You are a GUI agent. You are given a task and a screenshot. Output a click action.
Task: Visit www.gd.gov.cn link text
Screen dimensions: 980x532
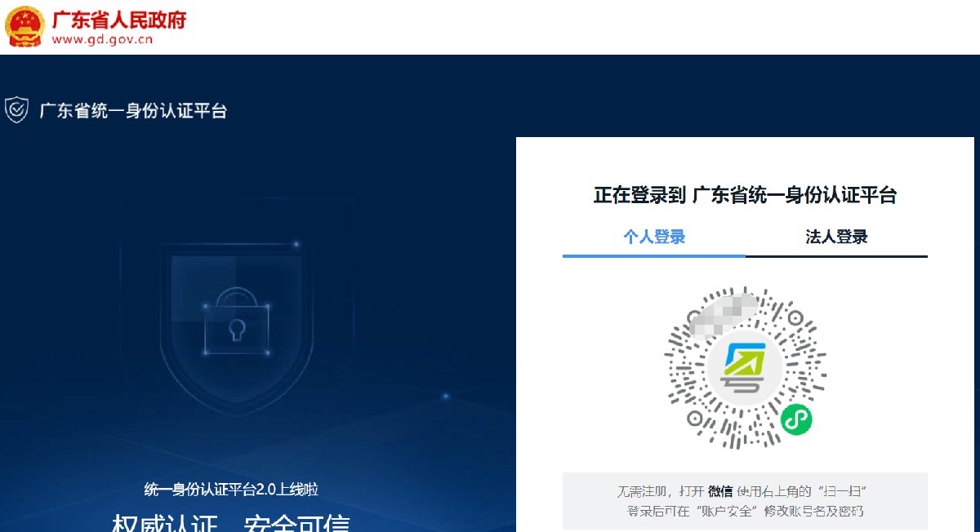click(x=103, y=39)
